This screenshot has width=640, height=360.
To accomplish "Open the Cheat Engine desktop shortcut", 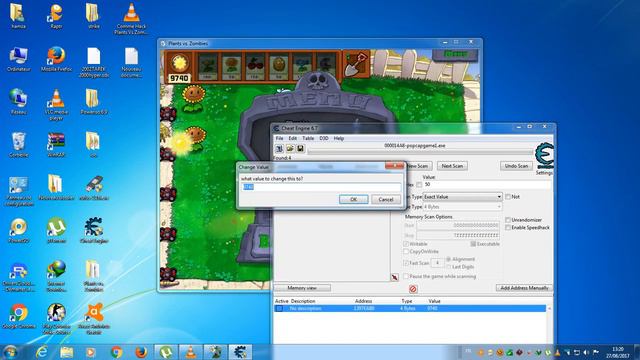I will pos(94,230).
